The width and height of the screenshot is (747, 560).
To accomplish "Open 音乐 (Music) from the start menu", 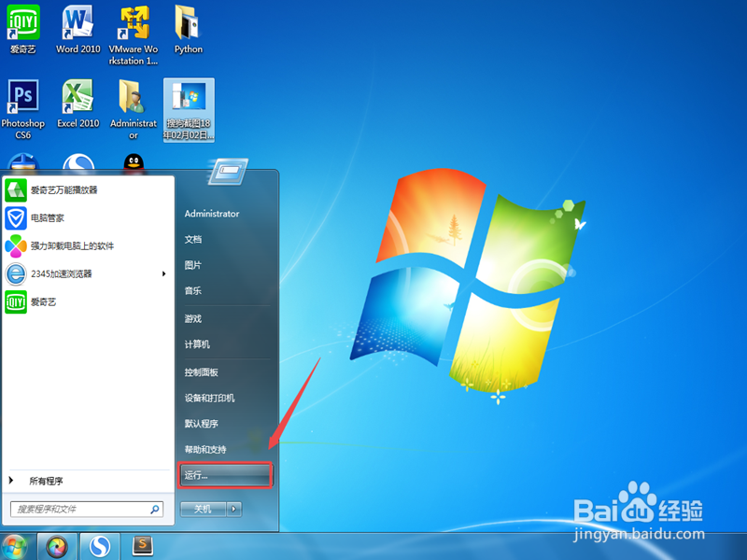I will click(193, 291).
